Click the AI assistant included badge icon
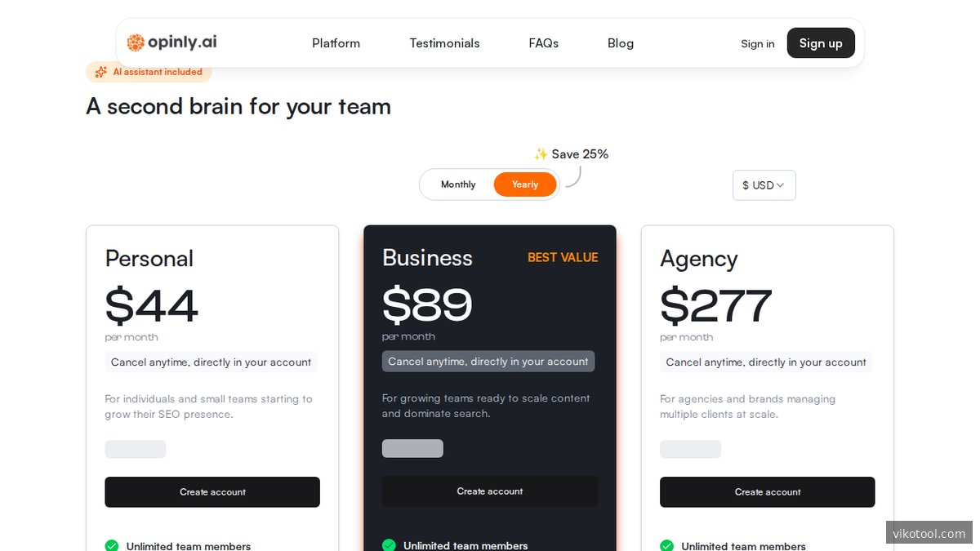The height and width of the screenshot is (551, 980). tap(100, 72)
